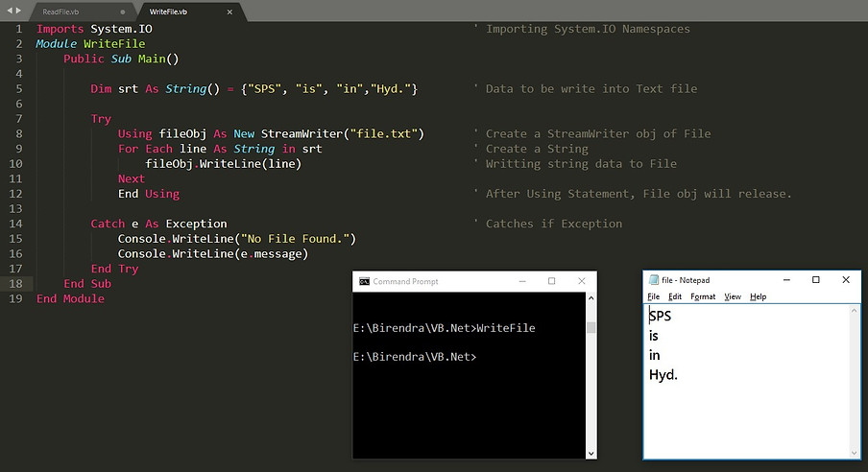Minimize the Command Prompt window

(522, 281)
